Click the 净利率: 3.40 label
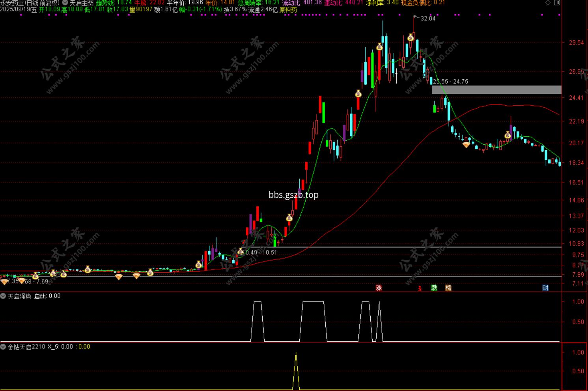Screen dimensions: 588x391 tap(382, 2)
